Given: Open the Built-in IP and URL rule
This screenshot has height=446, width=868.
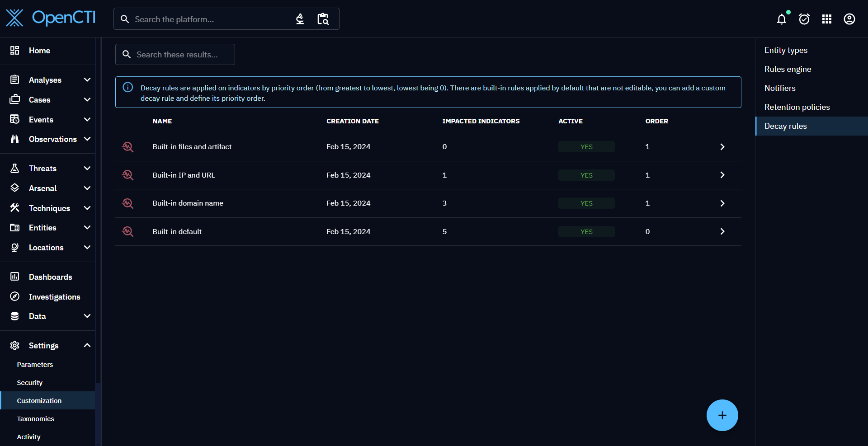Looking at the screenshot, I should pos(184,175).
